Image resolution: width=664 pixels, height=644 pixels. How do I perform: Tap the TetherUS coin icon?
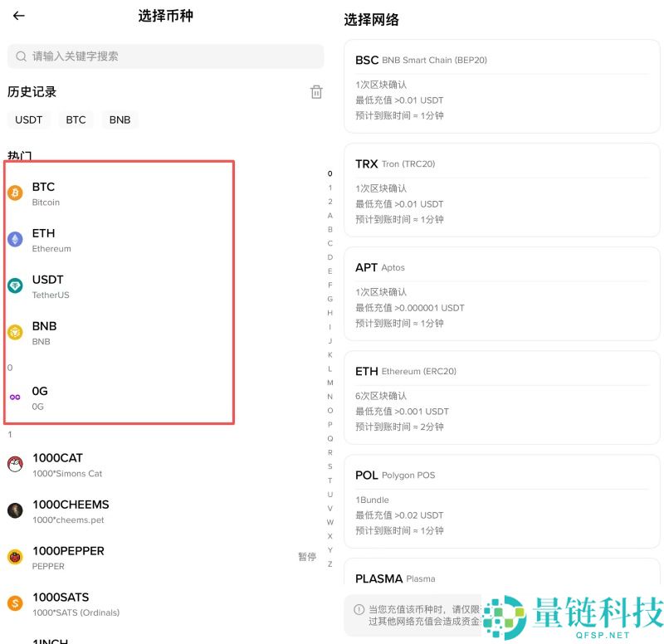pos(15,285)
